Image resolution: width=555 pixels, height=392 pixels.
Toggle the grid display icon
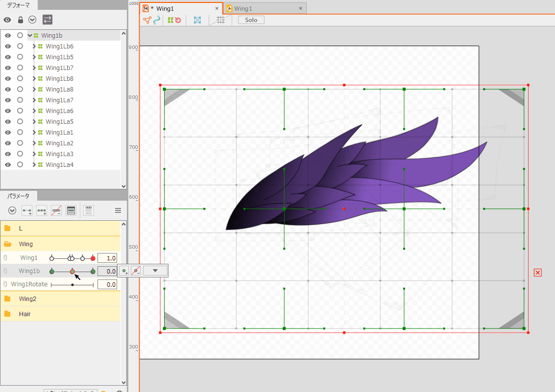(x=220, y=20)
